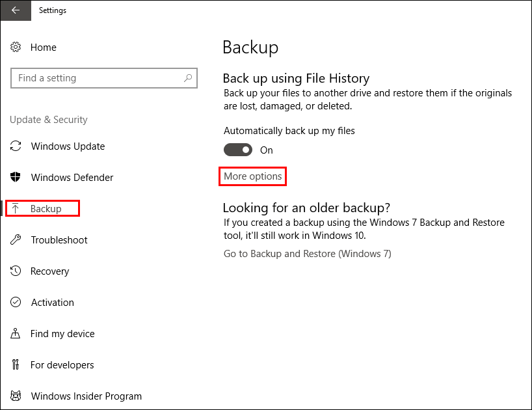Viewport: 532px width, 410px height.
Task: Click the Settings window title text
Action: coord(53,10)
